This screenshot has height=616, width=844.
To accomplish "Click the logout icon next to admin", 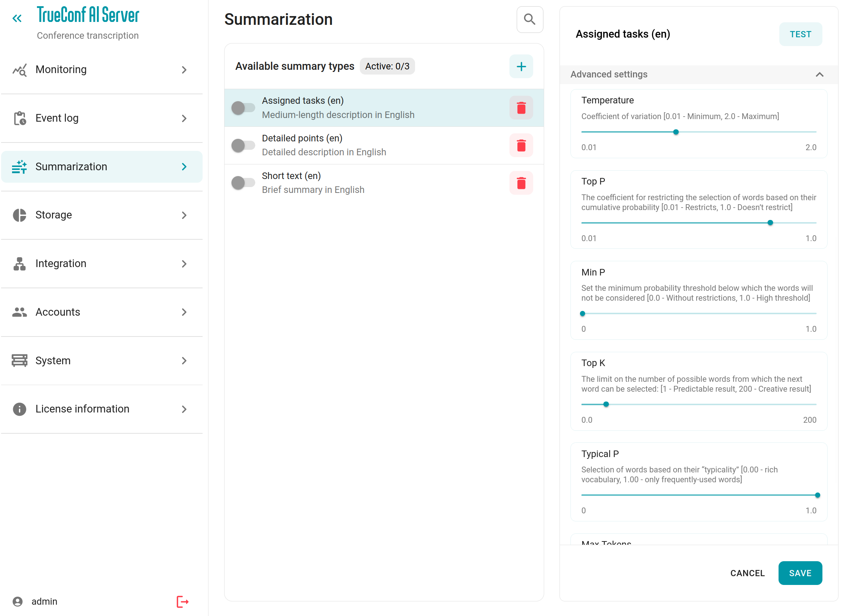I will 182,601.
